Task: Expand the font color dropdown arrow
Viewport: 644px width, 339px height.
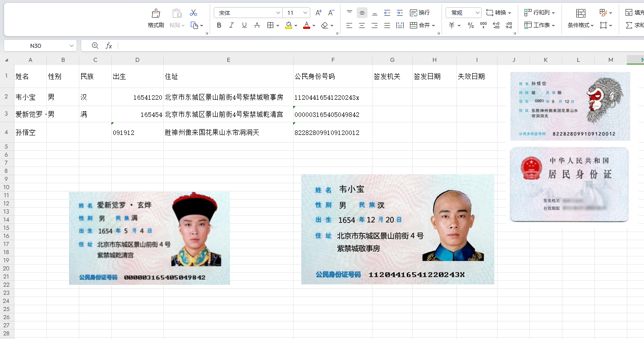Action: click(x=314, y=26)
